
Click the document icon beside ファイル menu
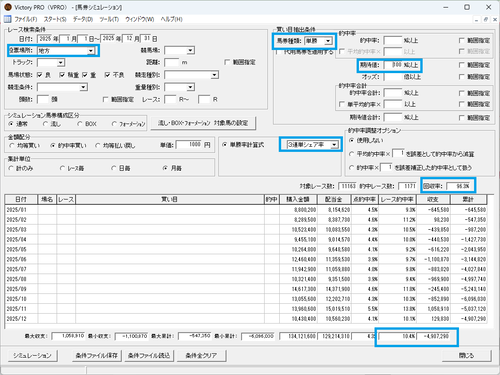[x=7, y=19]
